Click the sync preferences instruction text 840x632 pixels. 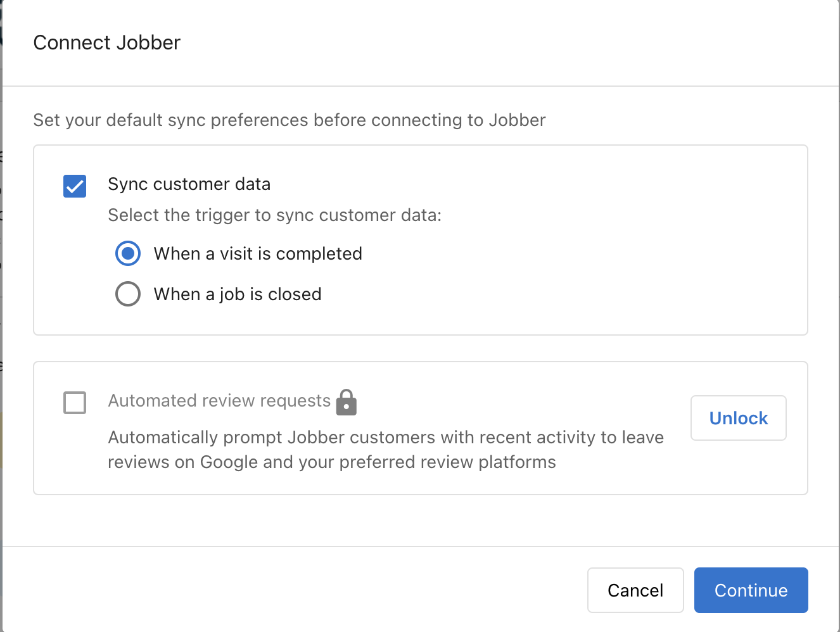point(289,120)
